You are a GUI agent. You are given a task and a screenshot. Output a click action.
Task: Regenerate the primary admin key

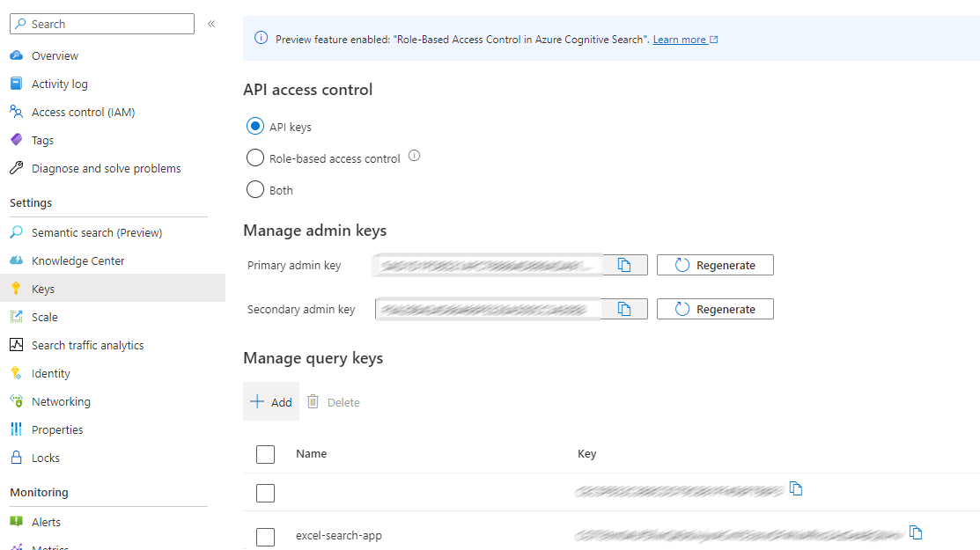tap(715, 265)
